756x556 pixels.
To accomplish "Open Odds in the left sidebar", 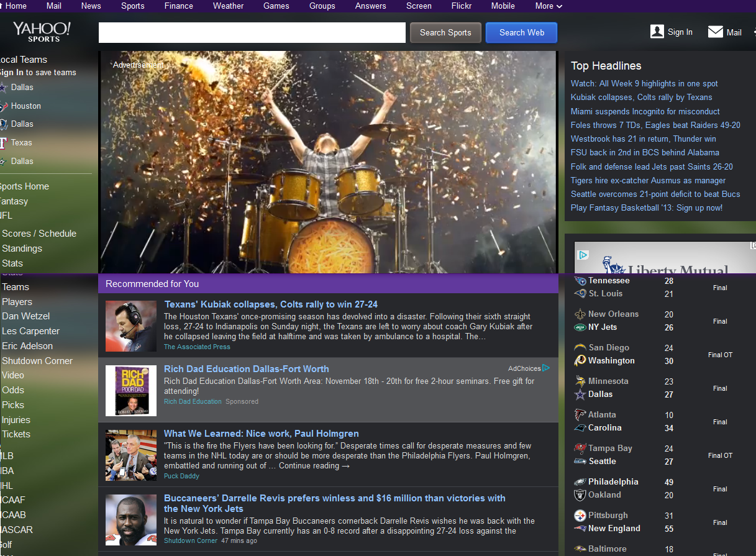I will pos(13,390).
